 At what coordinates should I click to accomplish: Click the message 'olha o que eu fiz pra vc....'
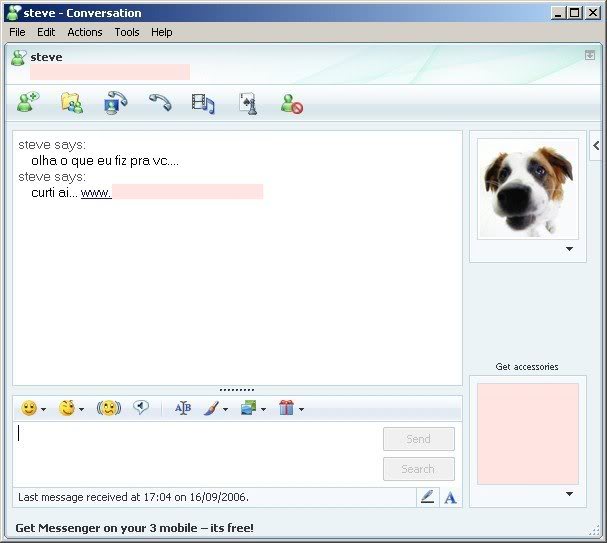[x=105, y=161]
